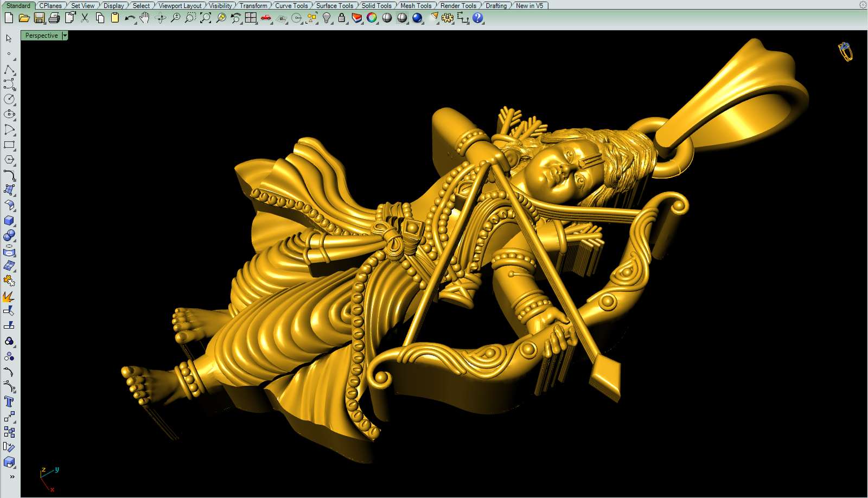Select the Text object tool

pos(9,401)
